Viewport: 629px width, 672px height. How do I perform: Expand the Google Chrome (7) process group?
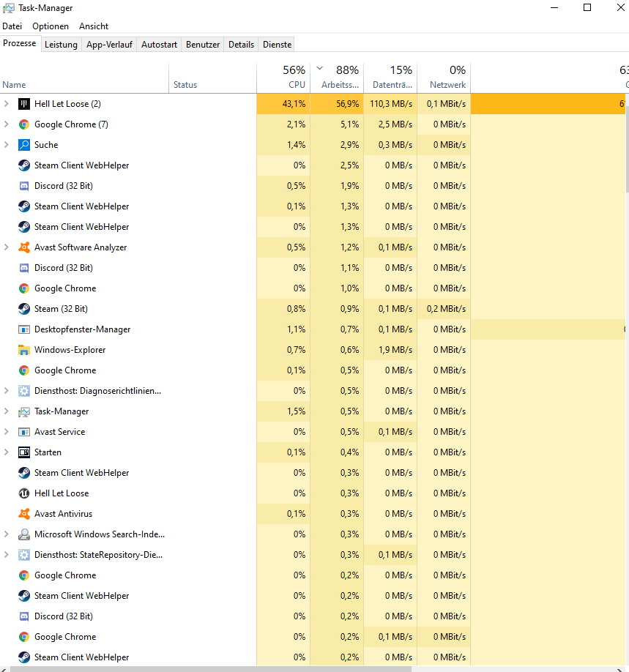(7, 124)
